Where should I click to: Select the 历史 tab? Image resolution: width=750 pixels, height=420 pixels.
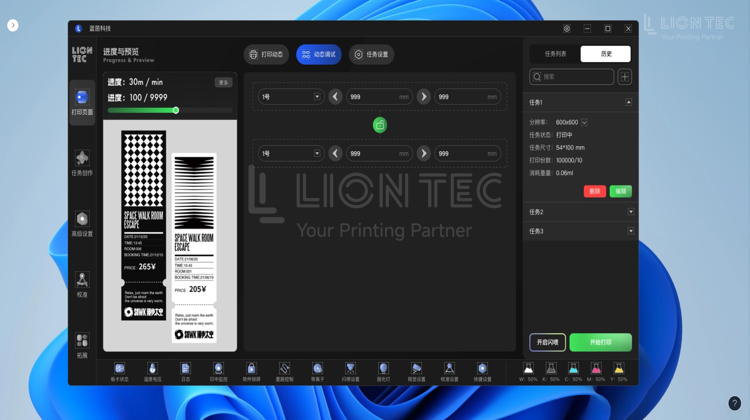coord(606,54)
